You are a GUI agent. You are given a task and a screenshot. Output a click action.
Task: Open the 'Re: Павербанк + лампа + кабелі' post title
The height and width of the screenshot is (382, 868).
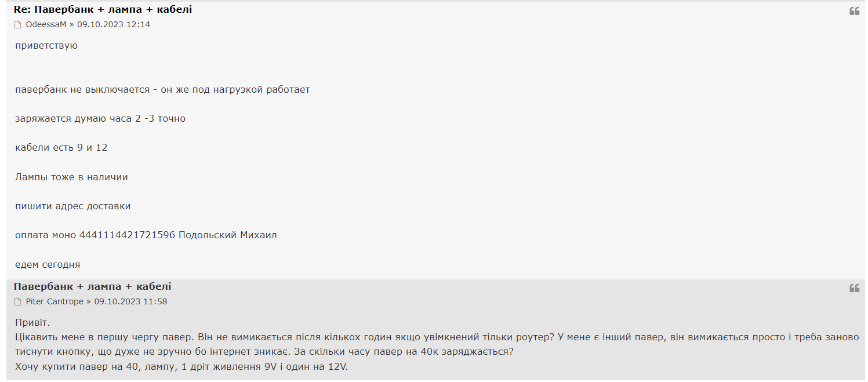103,9
